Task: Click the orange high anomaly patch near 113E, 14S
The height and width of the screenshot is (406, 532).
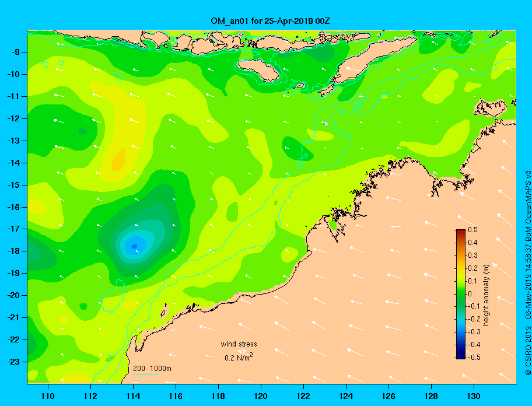Action: [x=119, y=159]
